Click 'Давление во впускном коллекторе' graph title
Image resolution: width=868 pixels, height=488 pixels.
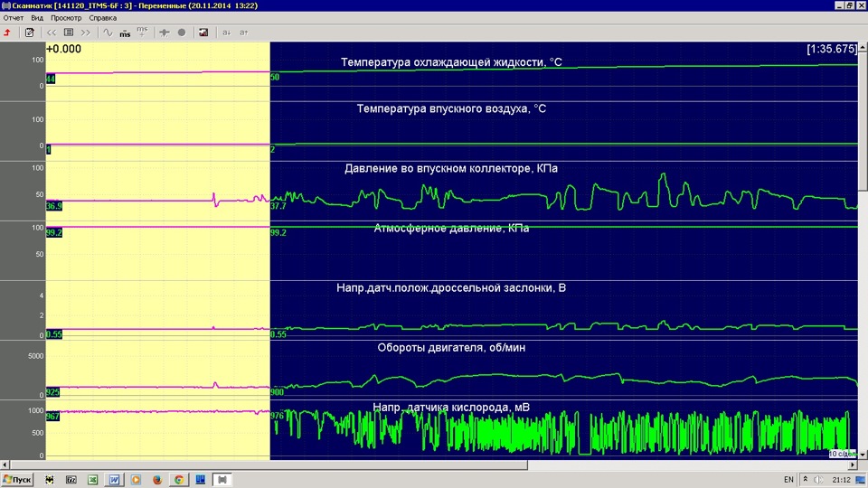[451, 168]
